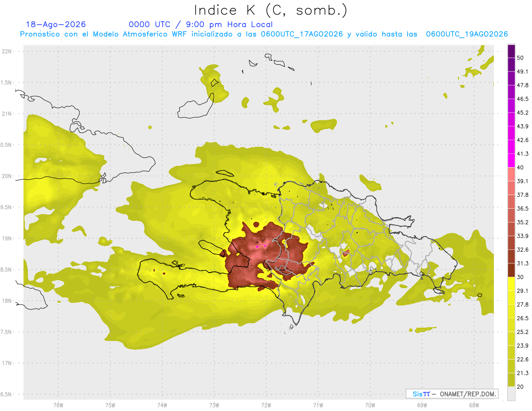532x411 pixels.
Task: Click the latitude label "22N"
Action: [7, 51]
